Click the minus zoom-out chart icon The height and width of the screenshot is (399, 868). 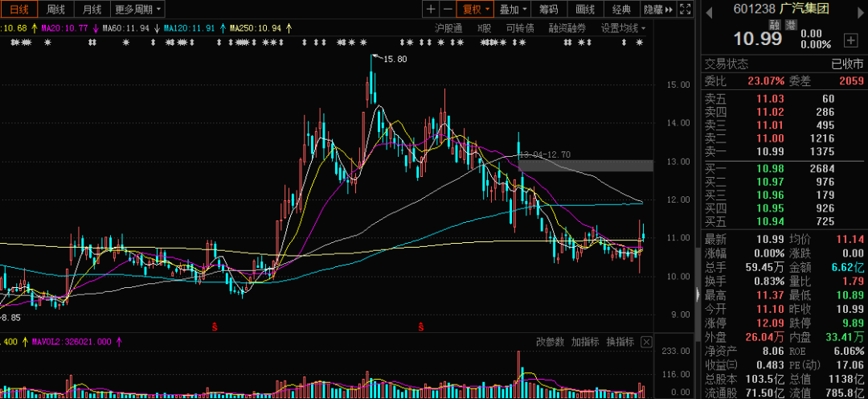tap(448, 10)
